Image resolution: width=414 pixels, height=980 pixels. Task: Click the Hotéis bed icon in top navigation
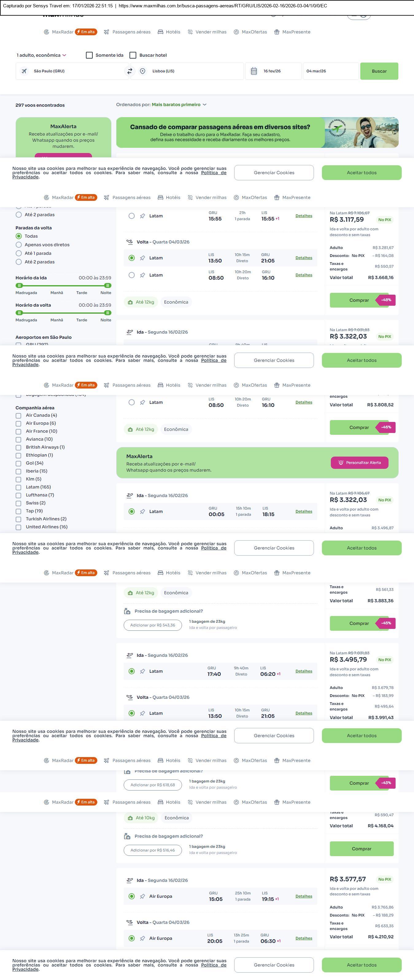pos(160,32)
